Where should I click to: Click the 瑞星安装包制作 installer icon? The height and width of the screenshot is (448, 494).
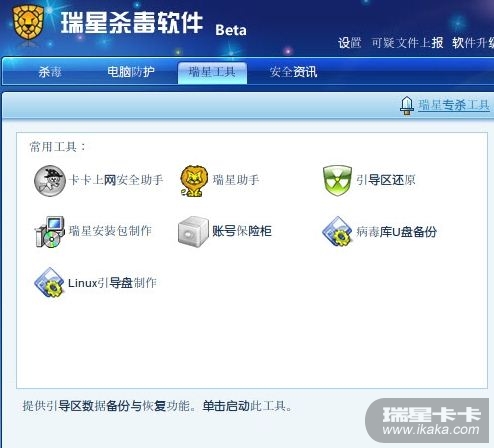50,232
